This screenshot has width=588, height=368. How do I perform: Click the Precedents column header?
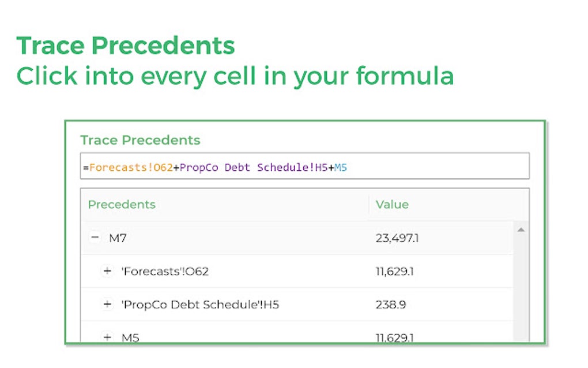pos(122,205)
